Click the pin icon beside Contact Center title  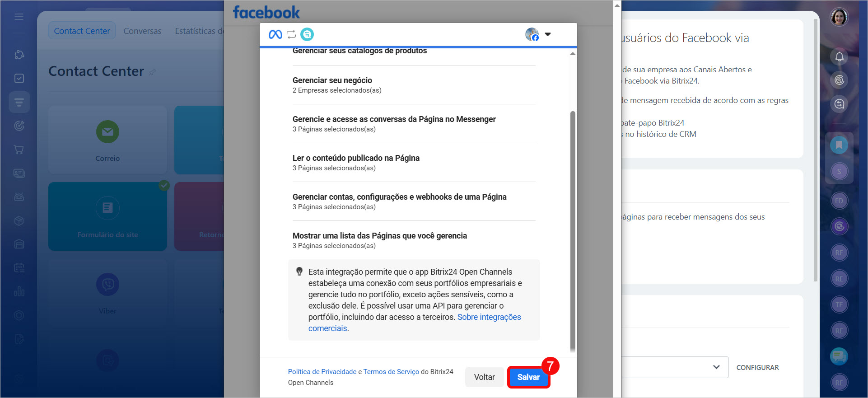pyautogui.click(x=152, y=72)
